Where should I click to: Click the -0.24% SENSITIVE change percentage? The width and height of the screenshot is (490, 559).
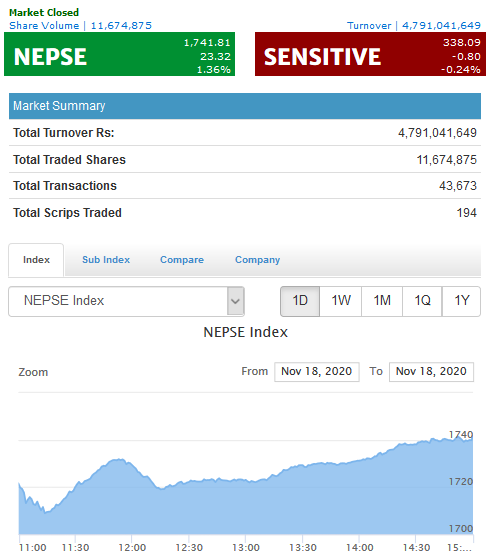point(461,70)
